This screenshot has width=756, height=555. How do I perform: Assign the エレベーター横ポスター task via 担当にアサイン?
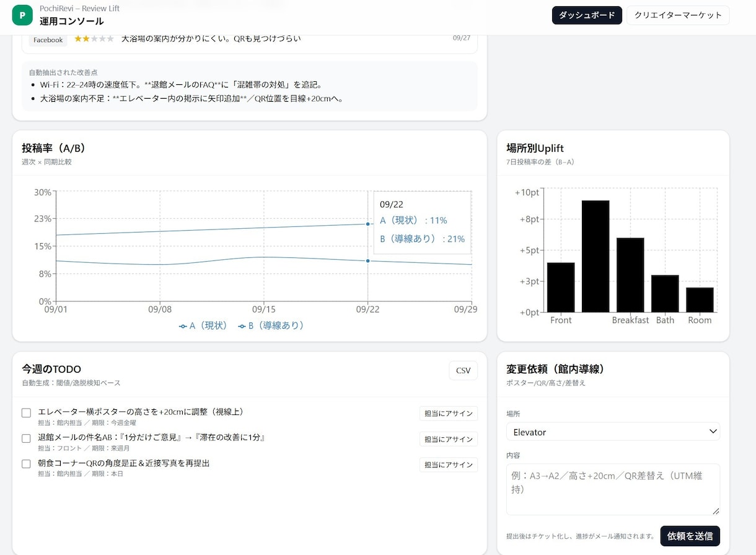(x=449, y=414)
